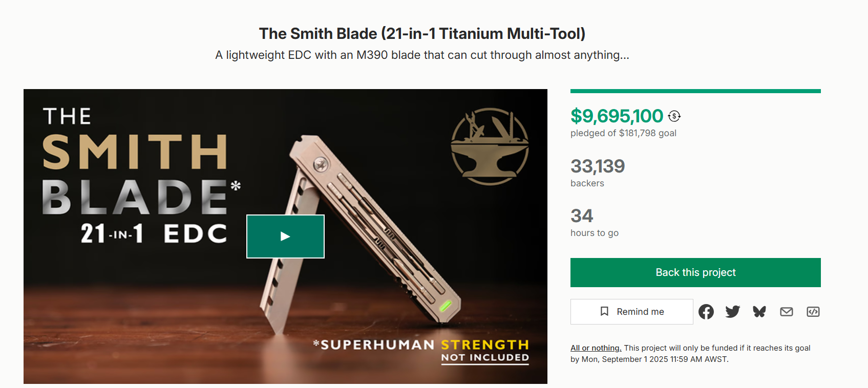Click the bookmark icon in Remind me
Screen dimensions: 868x388
[605, 311]
